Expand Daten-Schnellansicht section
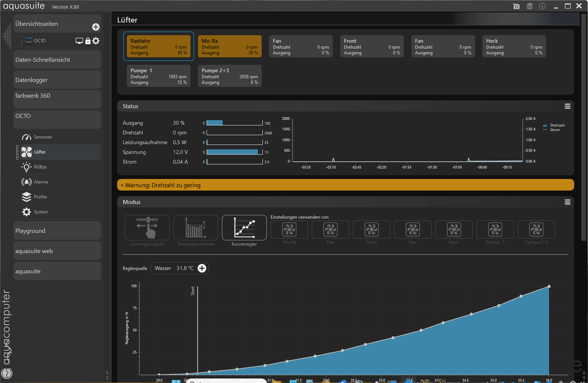 57,60
